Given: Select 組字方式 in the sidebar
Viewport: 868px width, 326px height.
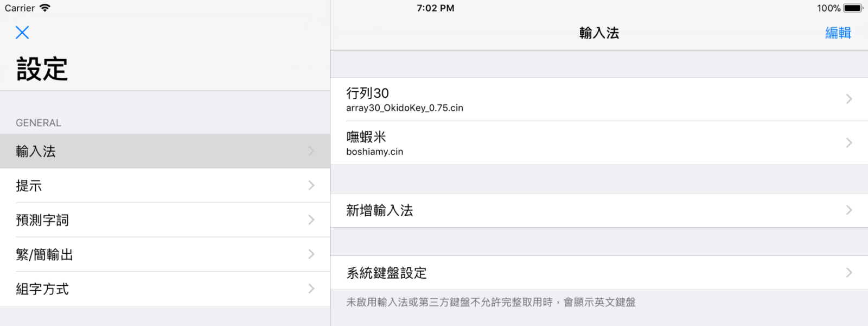Looking at the screenshot, I should 165,289.
